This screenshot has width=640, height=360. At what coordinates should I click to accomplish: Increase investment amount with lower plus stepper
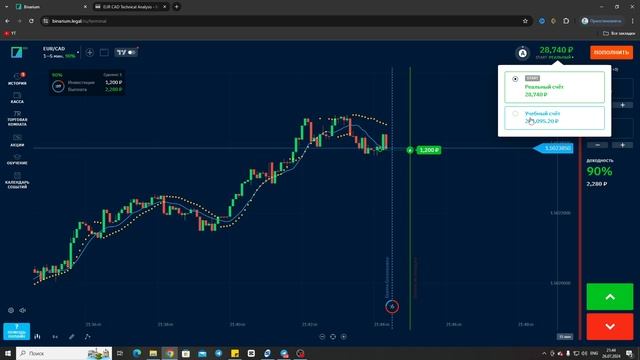pos(622,145)
